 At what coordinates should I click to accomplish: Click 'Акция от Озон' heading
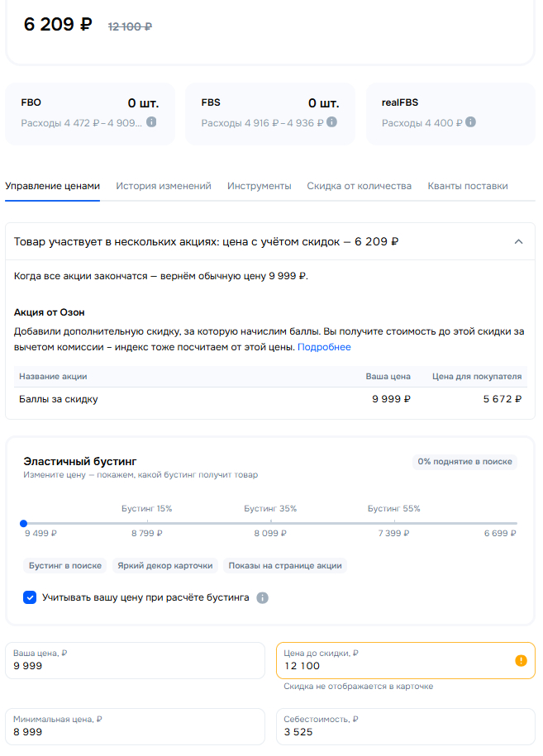click(x=50, y=312)
